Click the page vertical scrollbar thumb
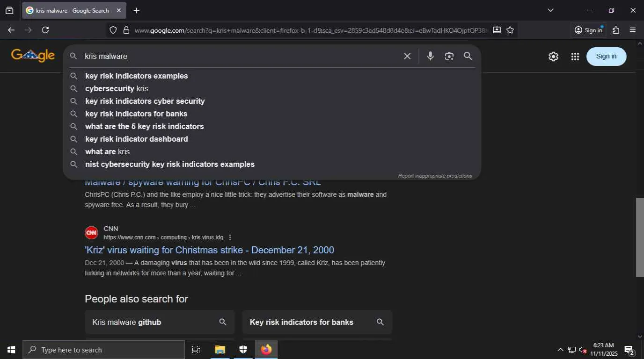Screen dimensions: 644x359 [x=640, y=237]
